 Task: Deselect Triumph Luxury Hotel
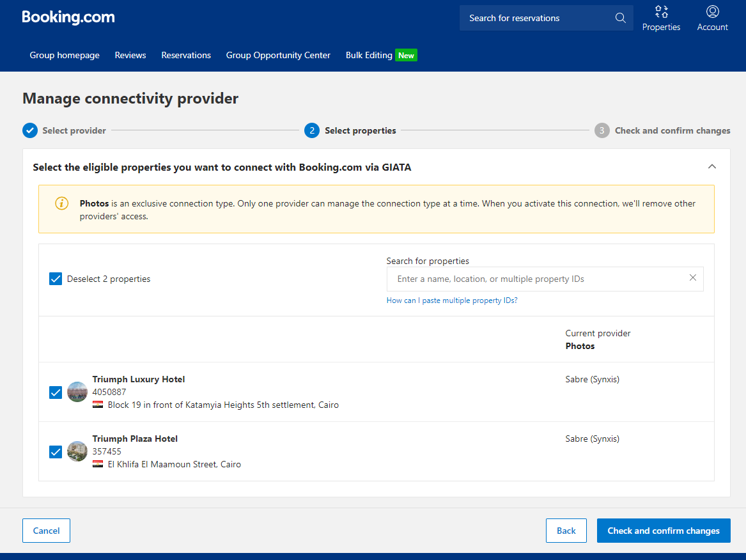pos(56,393)
